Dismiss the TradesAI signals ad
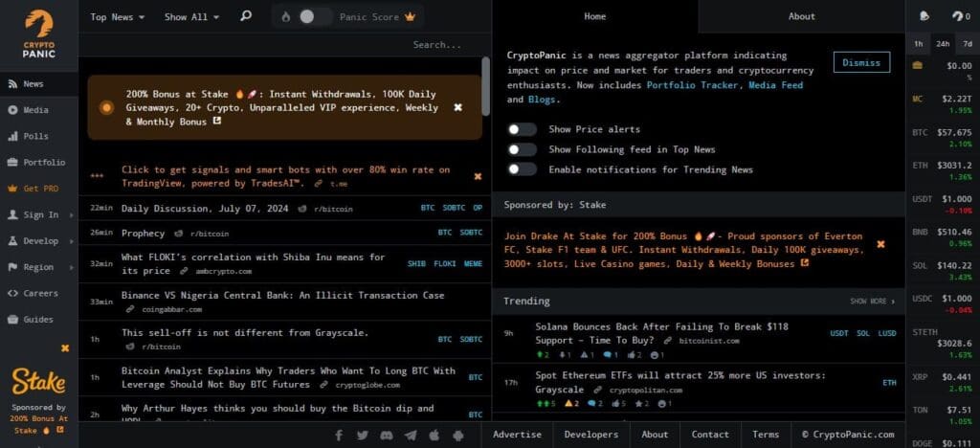This screenshot has width=980, height=448. click(x=478, y=176)
